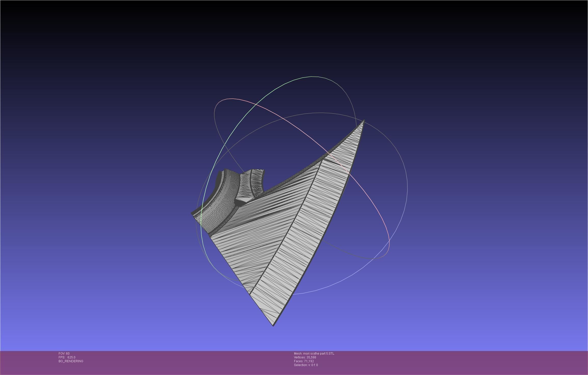
Task: Click the BO_RENDERING status text
Action: 71,361
